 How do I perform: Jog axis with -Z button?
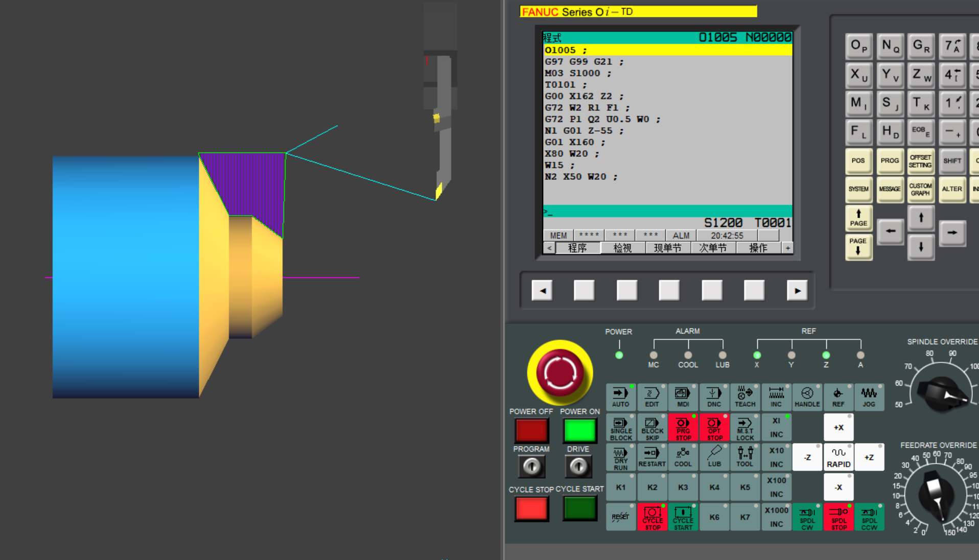point(807,457)
